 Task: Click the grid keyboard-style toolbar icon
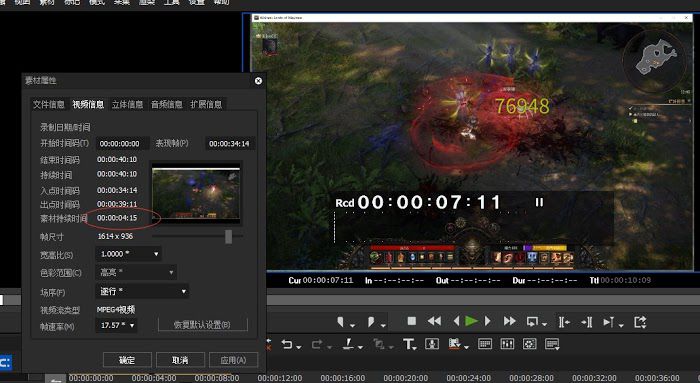coord(485,344)
